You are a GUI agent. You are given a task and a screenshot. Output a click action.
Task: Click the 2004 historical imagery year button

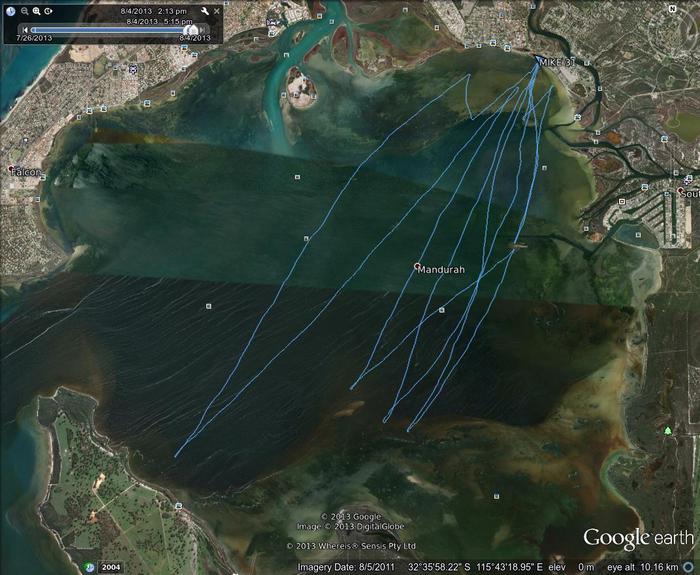pos(110,567)
